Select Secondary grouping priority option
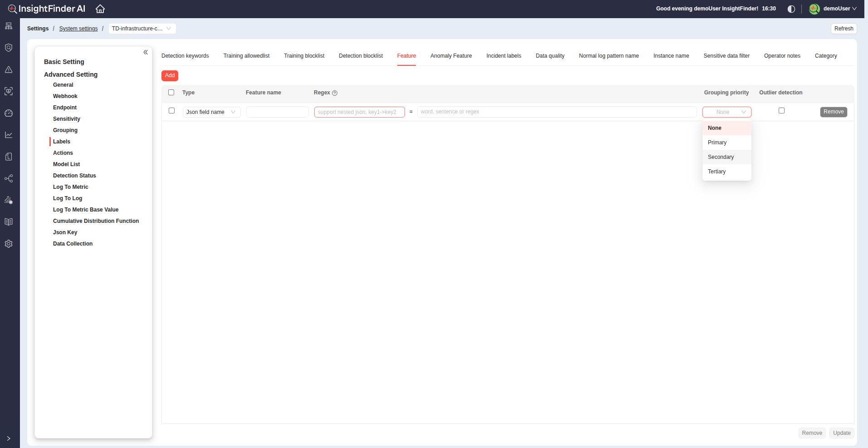The image size is (868, 448). 721,157
